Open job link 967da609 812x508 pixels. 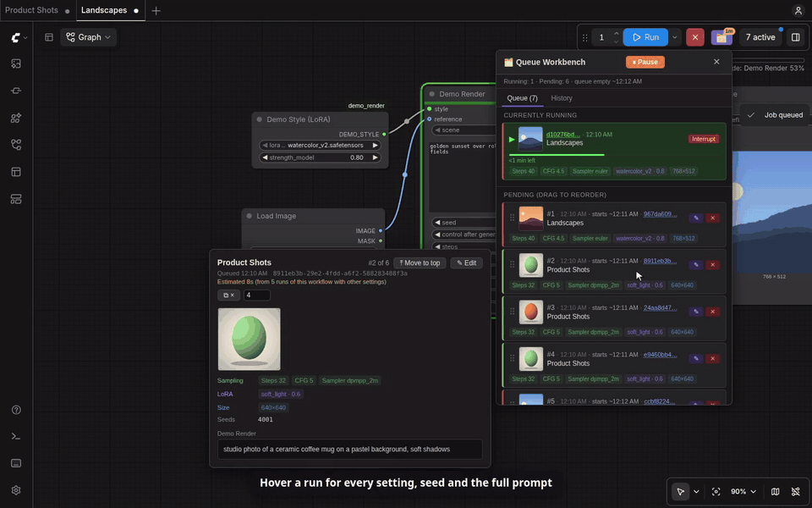[x=660, y=214]
